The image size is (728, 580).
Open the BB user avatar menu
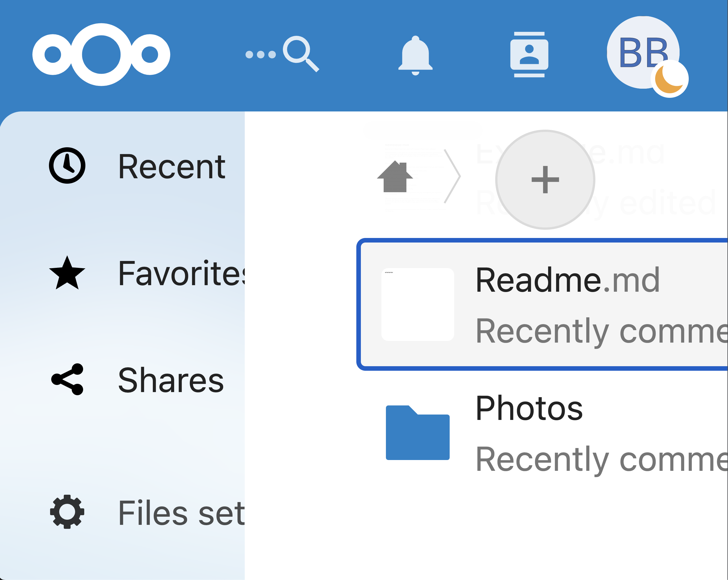click(x=643, y=52)
